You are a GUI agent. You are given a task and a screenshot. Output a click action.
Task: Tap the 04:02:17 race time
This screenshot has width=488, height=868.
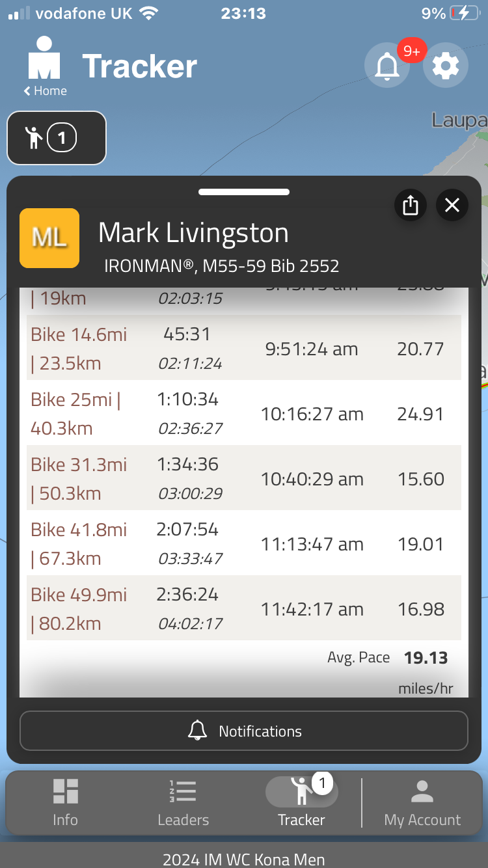[x=191, y=624]
